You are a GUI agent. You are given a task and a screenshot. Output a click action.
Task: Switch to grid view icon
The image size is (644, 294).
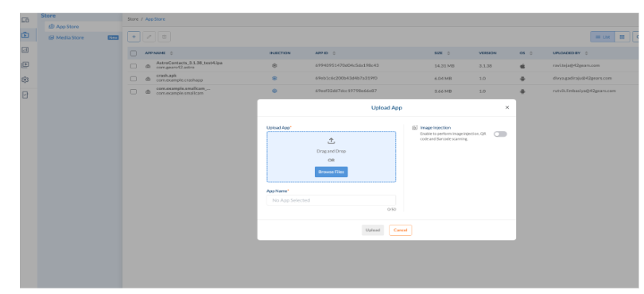622,37
